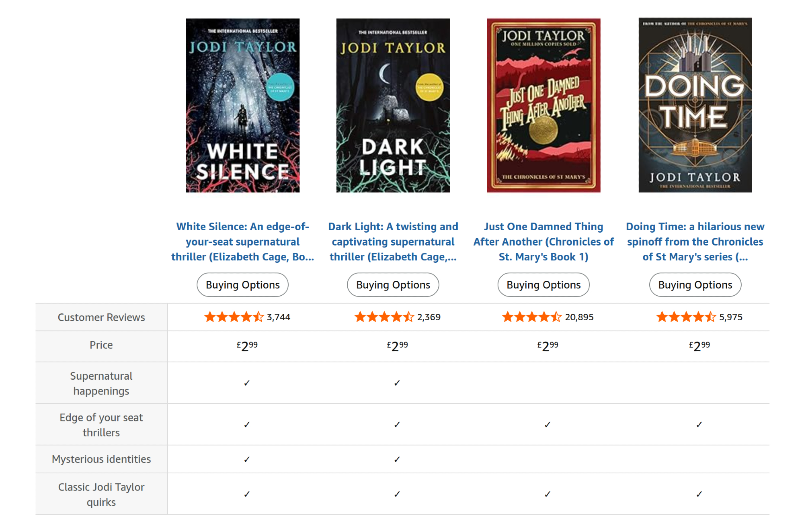Click White Silence star rating
This screenshot has width=804, height=532.
click(234, 317)
